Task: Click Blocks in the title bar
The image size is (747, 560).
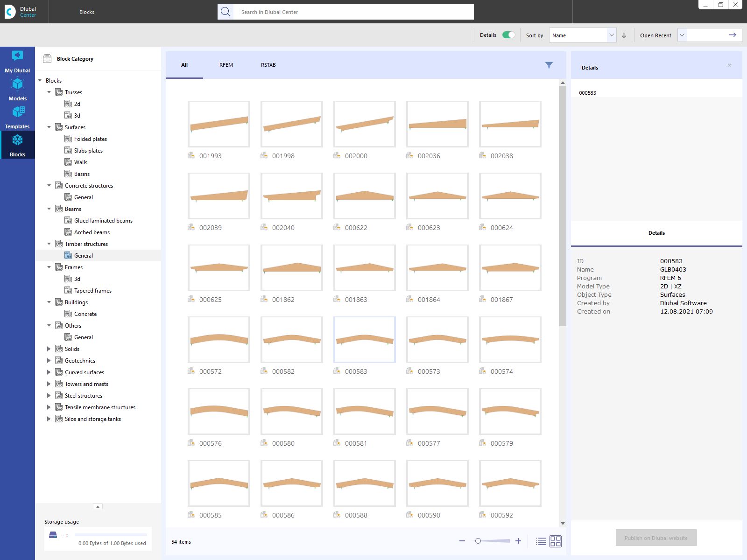Action: [87, 12]
